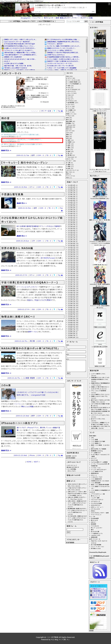This screenshot has width=111, height=644.
Task: Click 100年予測 book cover
Action: tap(100, 58)
